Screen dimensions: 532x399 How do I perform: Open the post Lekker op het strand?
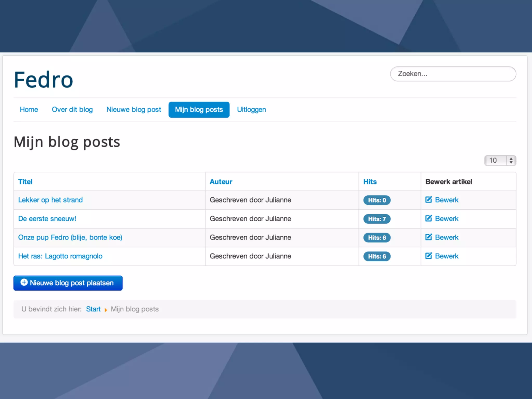pos(50,200)
